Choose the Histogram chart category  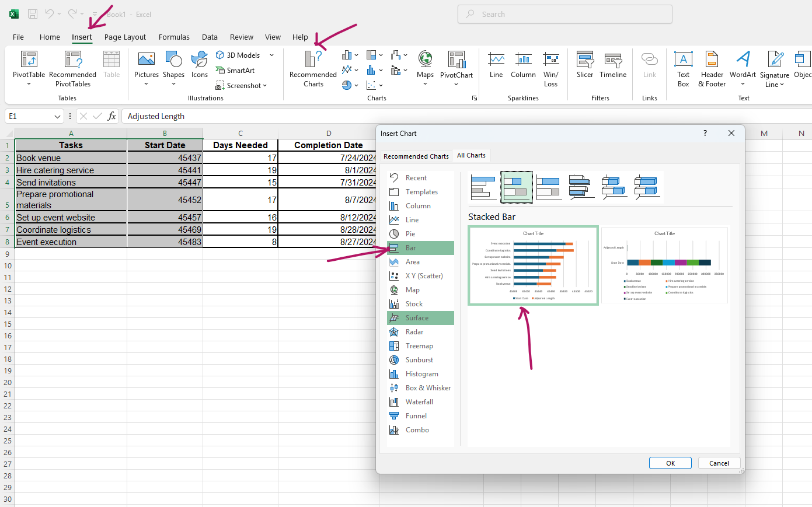pyautogui.click(x=420, y=374)
